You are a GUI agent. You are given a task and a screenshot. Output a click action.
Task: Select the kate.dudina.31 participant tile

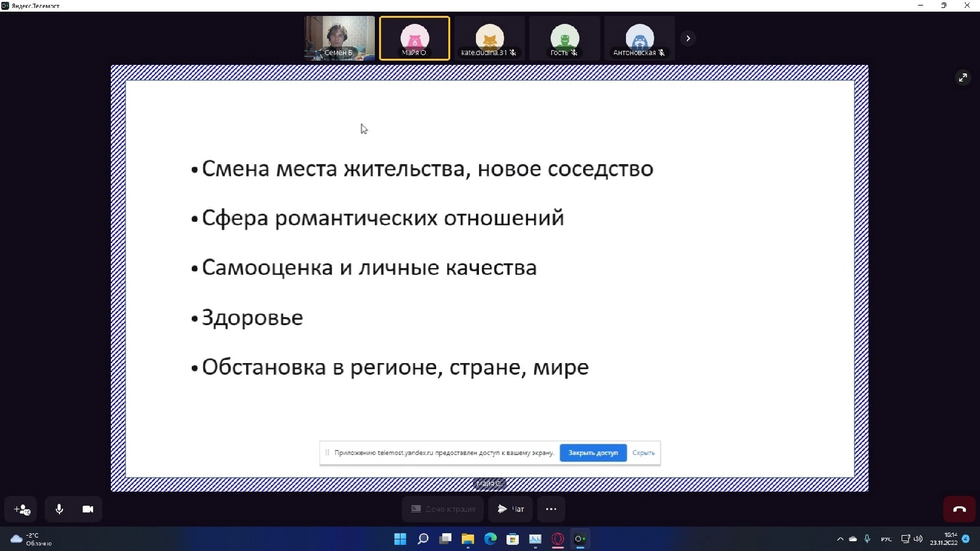click(489, 39)
